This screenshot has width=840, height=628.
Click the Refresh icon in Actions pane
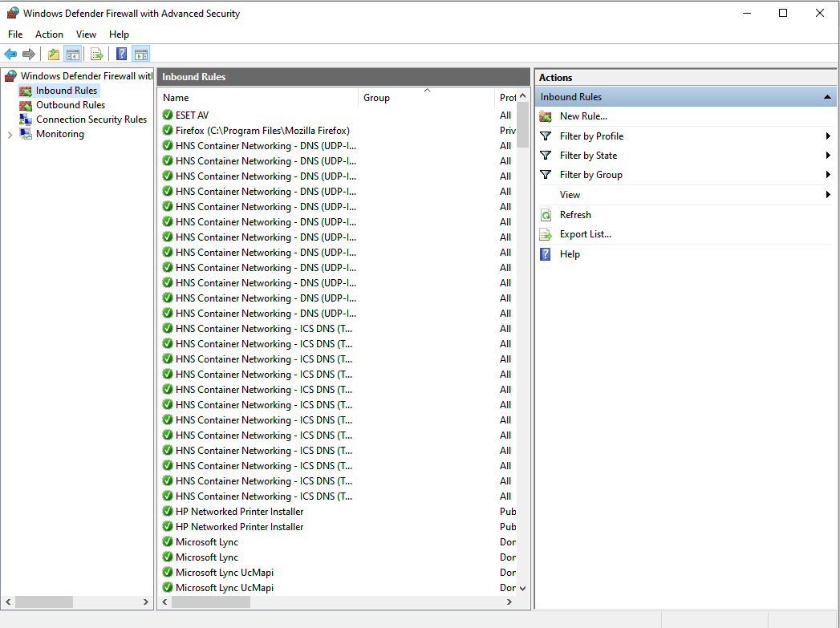point(547,214)
